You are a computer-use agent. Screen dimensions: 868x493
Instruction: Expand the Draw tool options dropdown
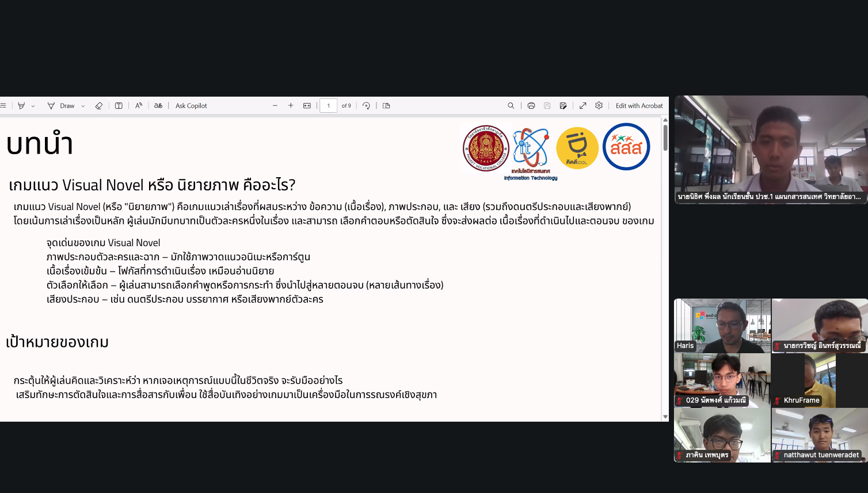[83, 106]
